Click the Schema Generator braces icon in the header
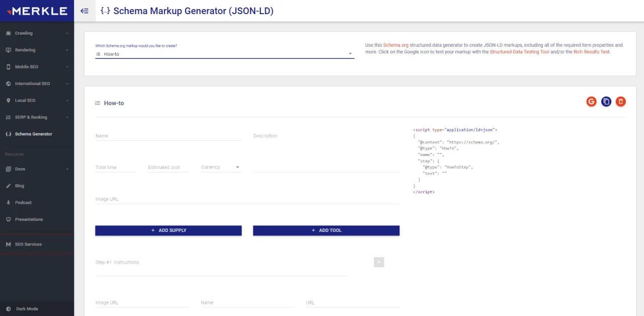 tap(105, 11)
